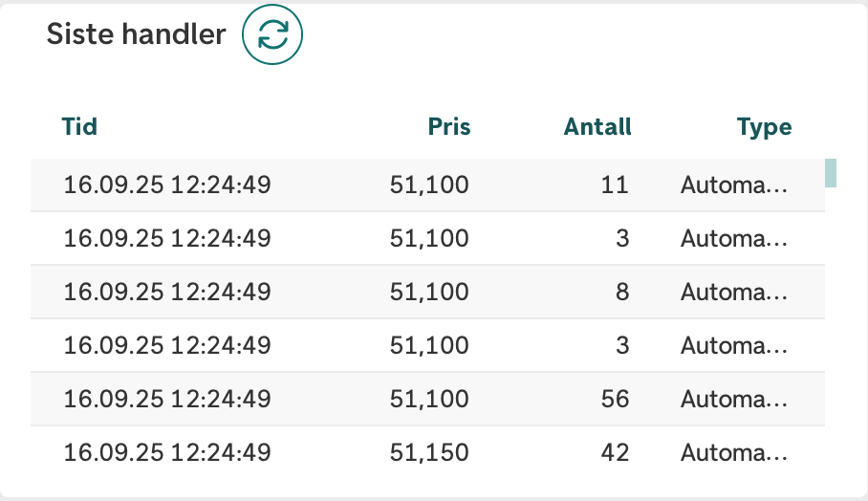The image size is (868, 501).
Task: Sort trades by Antall column
Action: (597, 127)
